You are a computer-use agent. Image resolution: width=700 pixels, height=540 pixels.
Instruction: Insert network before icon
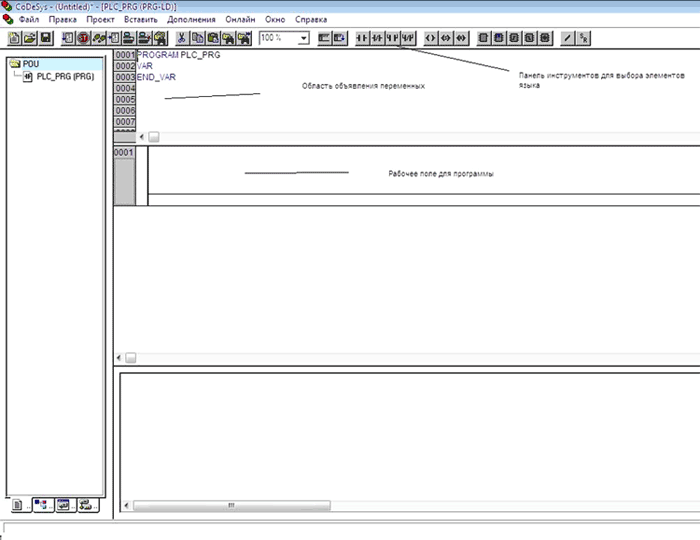pos(324,38)
